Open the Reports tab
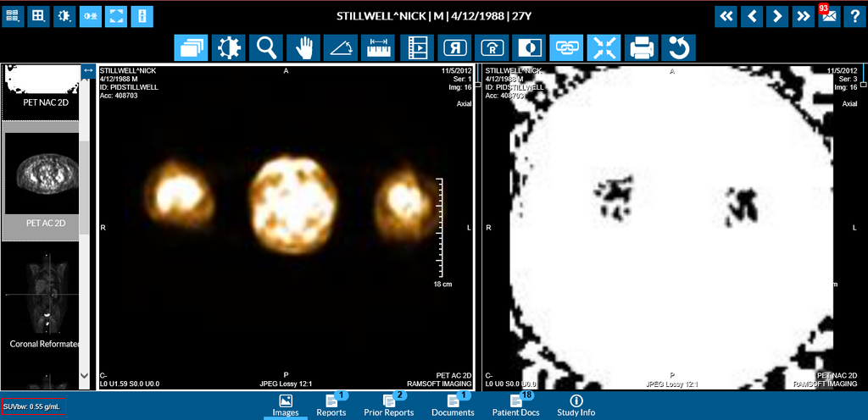The height and width of the screenshot is (420, 868). [x=331, y=405]
